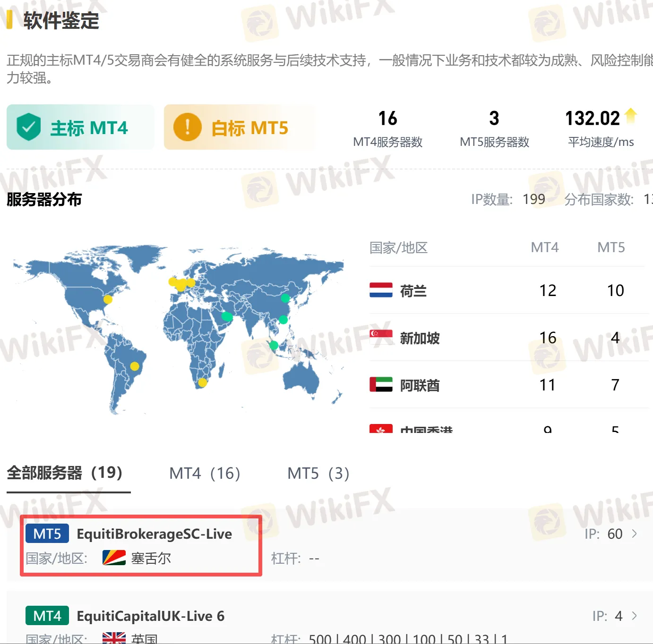Screen dimensions: 653x644
Task: Click the yellow server dot on South Africa
Action: click(202, 382)
